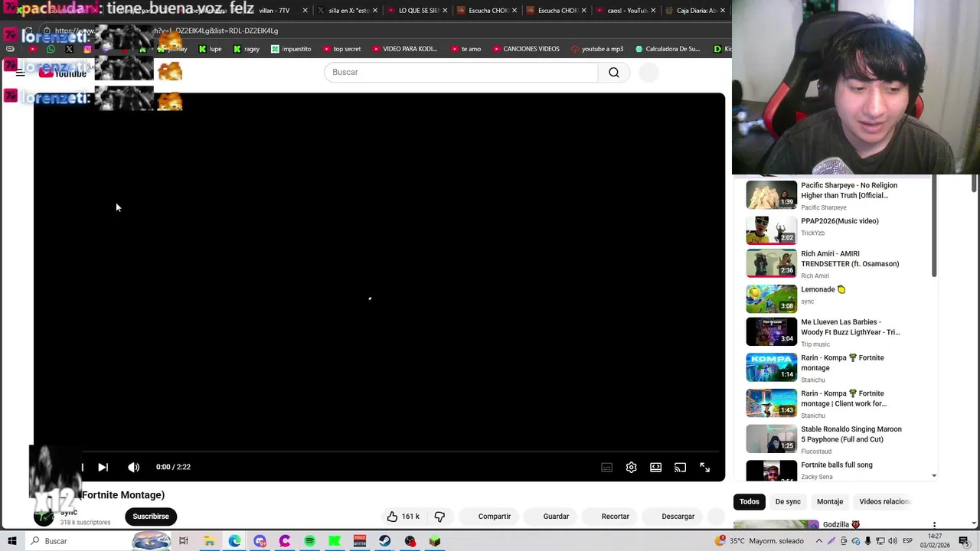The image size is (980, 551).
Task: Open Calculadora De Su... bookmark
Action: pyautogui.click(x=668, y=49)
